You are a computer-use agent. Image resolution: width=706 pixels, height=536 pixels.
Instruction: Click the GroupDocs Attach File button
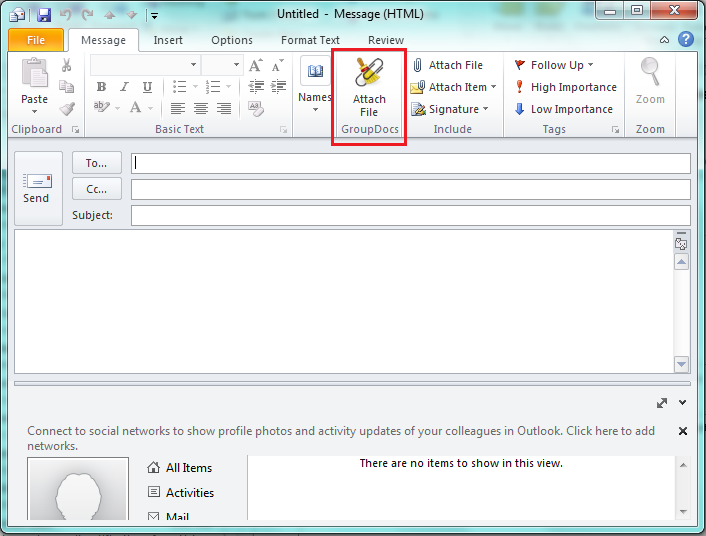[x=369, y=87]
